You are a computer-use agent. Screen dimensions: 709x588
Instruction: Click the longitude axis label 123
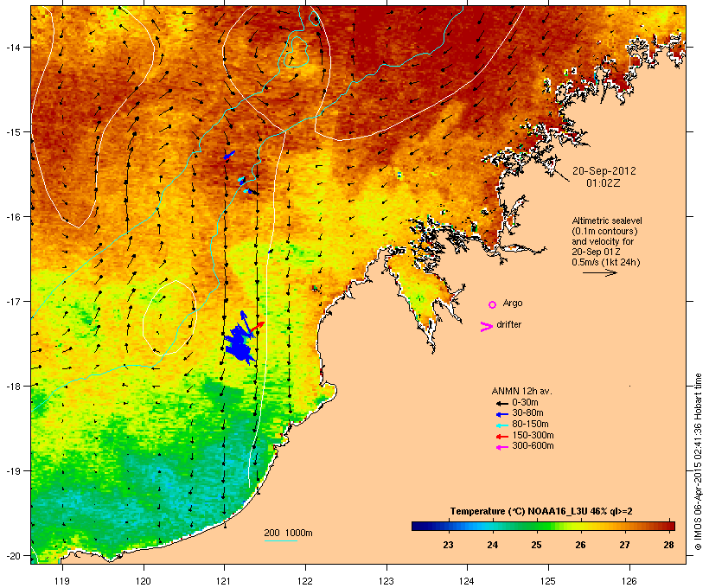click(386, 581)
